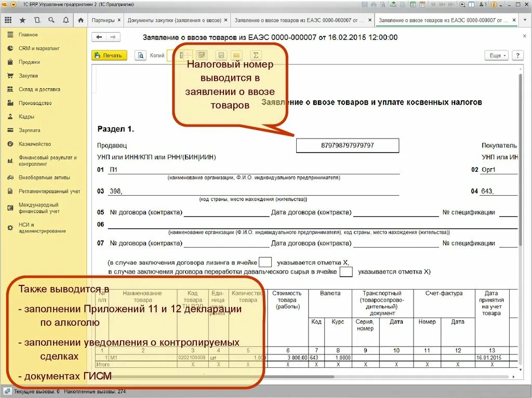Open the calendar icon in title bar

pyautogui.click(x=422, y=4)
